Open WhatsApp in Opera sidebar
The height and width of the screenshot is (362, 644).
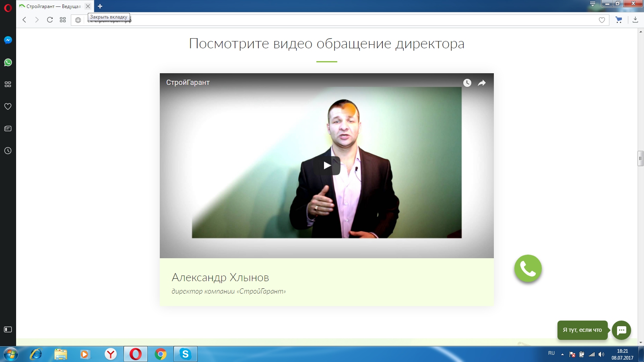click(8, 62)
